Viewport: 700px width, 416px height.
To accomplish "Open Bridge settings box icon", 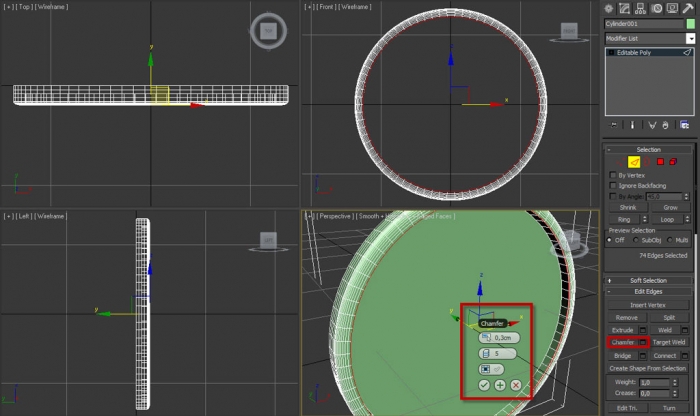I will (643, 356).
